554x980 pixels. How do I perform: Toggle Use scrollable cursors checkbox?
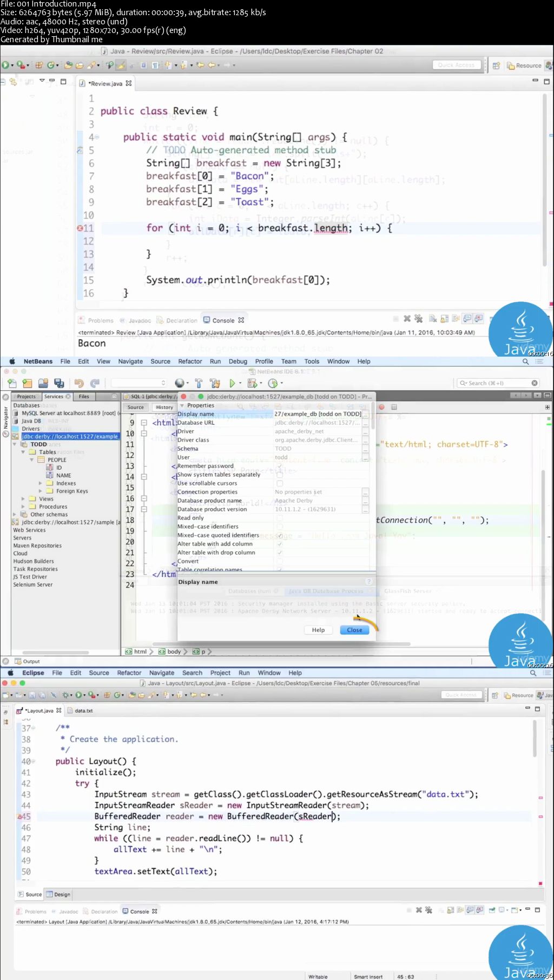(280, 483)
